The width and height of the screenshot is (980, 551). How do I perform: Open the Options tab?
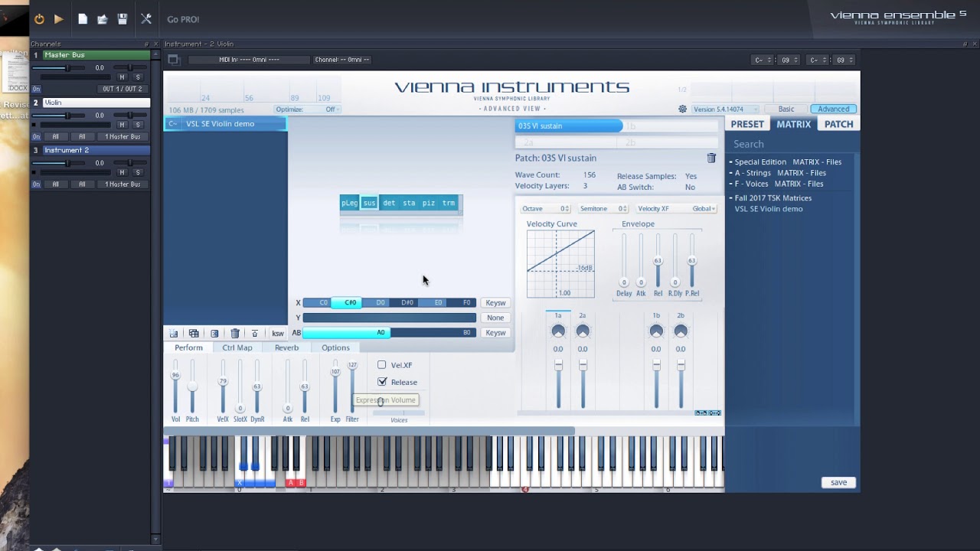(335, 347)
